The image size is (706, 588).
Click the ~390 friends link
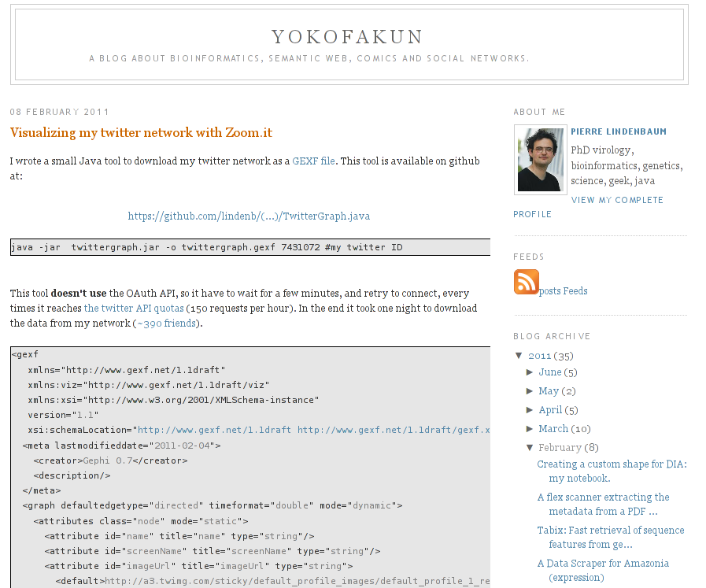[166, 323]
